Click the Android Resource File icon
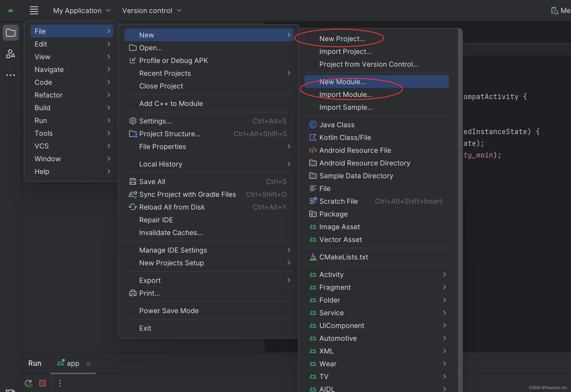This screenshot has width=571, height=392. [311, 151]
